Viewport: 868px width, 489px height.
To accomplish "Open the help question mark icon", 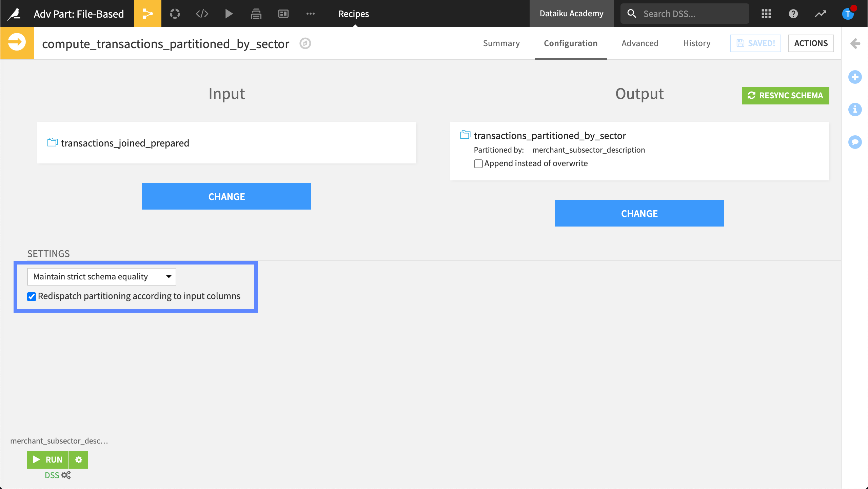I will pos(793,14).
